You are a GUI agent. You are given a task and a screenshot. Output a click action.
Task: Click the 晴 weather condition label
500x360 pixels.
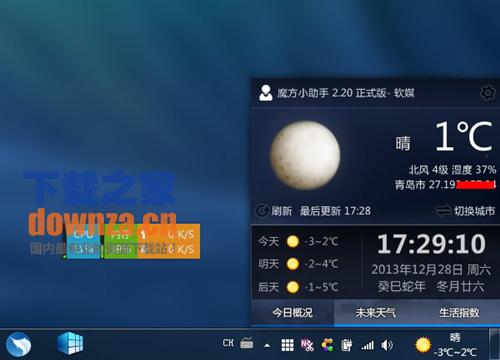pos(403,144)
